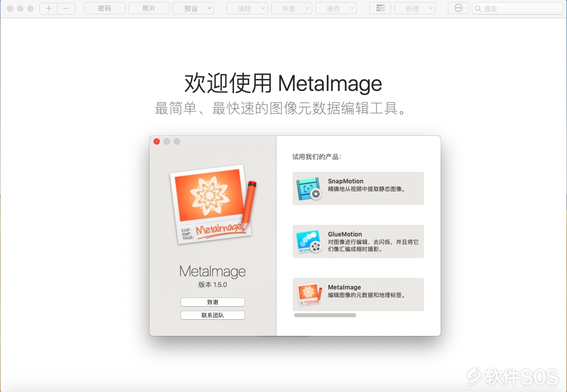This screenshot has height=392, width=567.
Task: Click the 试用我们的产品 heading text
Action: click(317, 157)
